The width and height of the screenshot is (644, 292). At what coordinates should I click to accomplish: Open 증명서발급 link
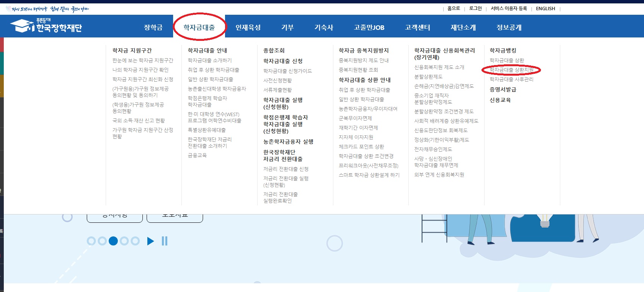point(503,89)
